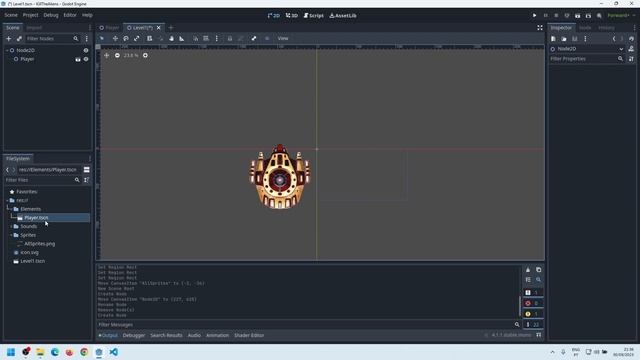This screenshot has width=640, height=360.
Task: Click the Instantiate Child Scene link icon
Action: [x=19, y=38]
